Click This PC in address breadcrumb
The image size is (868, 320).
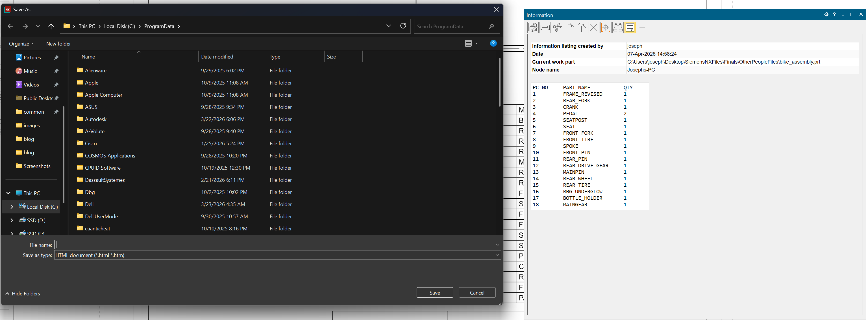pos(87,26)
